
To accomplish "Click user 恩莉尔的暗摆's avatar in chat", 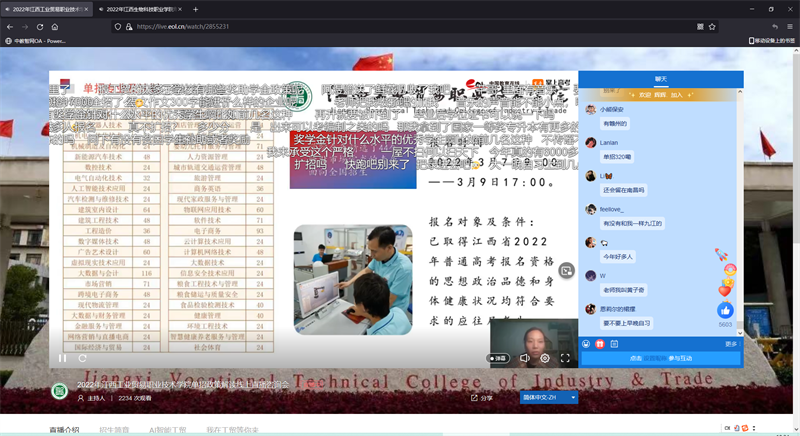I will point(590,309).
